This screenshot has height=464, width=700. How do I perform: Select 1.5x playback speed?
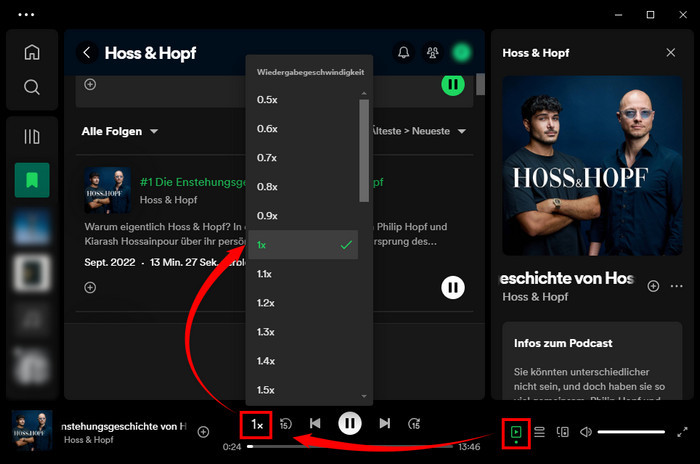pyautogui.click(x=303, y=390)
